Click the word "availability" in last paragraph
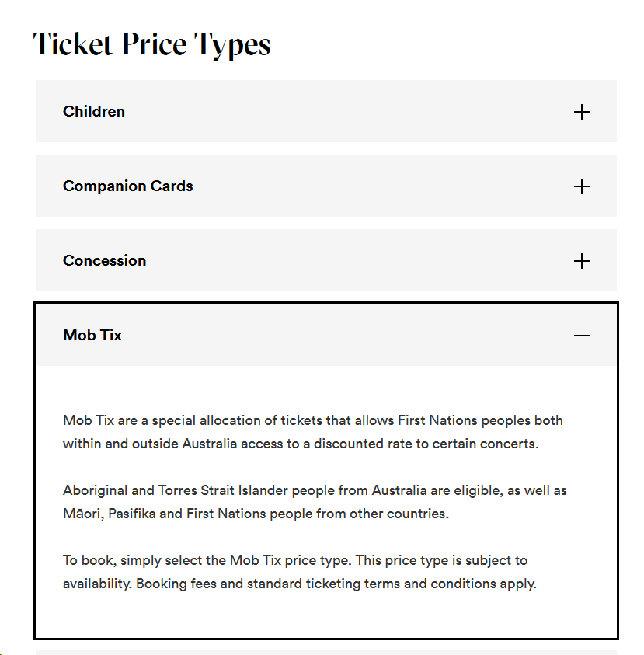The width and height of the screenshot is (644, 655). click(97, 584)
